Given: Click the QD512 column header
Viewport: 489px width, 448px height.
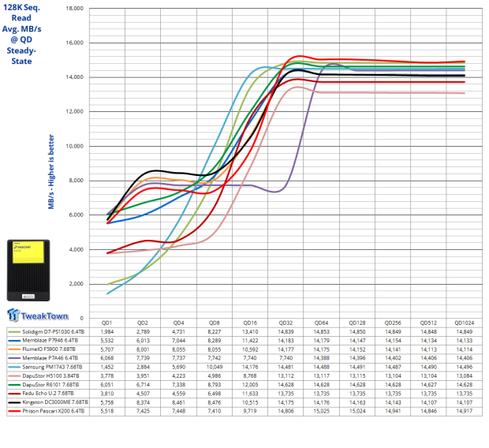Looking at the screenshot, I should 428,323.
